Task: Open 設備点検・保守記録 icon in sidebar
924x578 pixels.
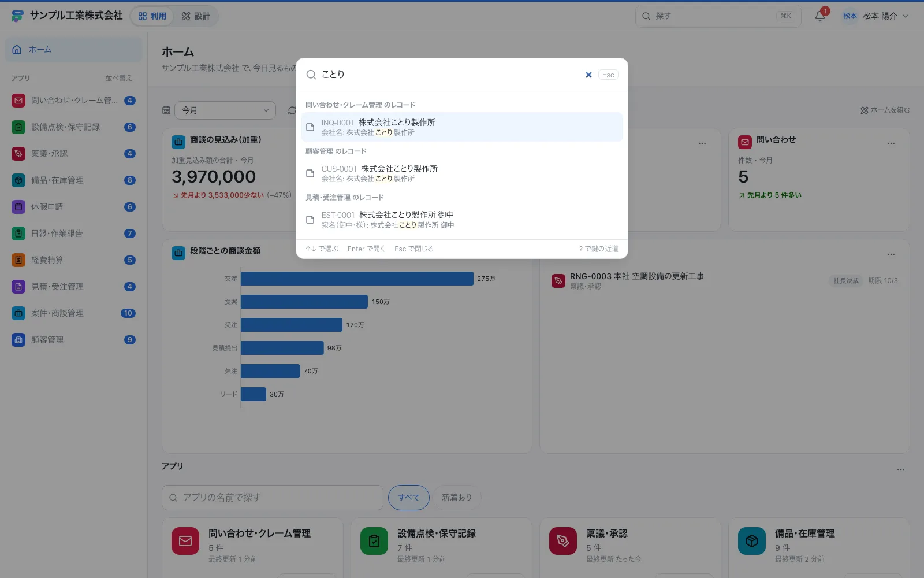Action: tap(18, 127)
